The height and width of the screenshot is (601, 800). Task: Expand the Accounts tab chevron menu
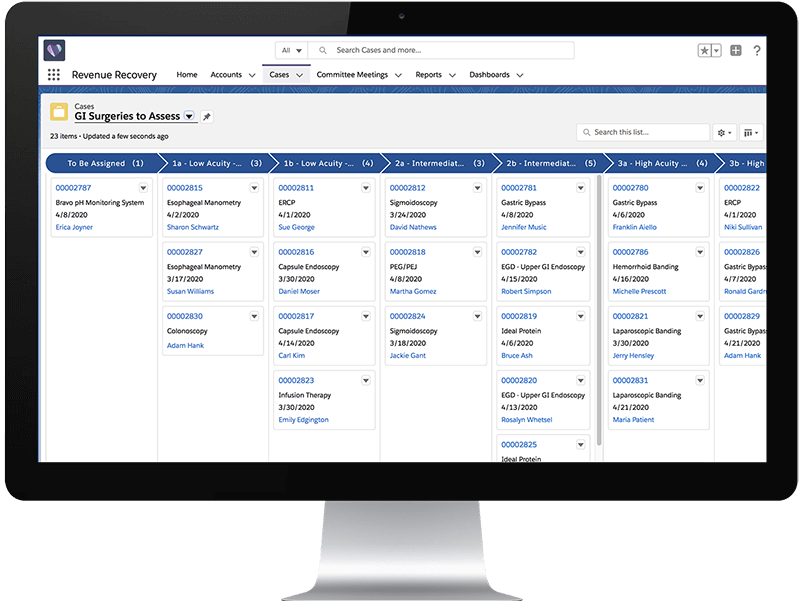pos(251,75)
